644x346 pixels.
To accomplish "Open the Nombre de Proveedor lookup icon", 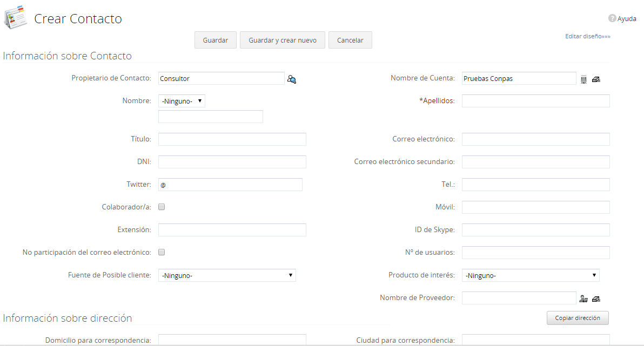I will [583, 298].
